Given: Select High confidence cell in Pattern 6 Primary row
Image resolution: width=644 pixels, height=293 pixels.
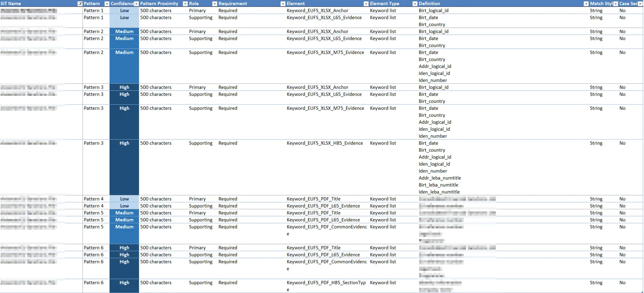Looking at the screenshot, I should [x=124, y=248].
